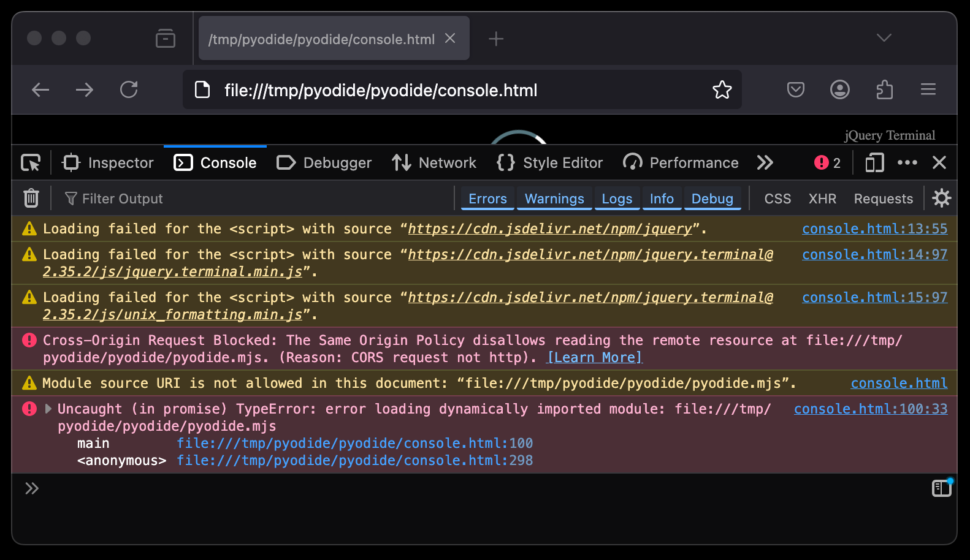Toggle the Info filter
The width and height of the screenshot is (970, 560).
click(x=662, y=199)
